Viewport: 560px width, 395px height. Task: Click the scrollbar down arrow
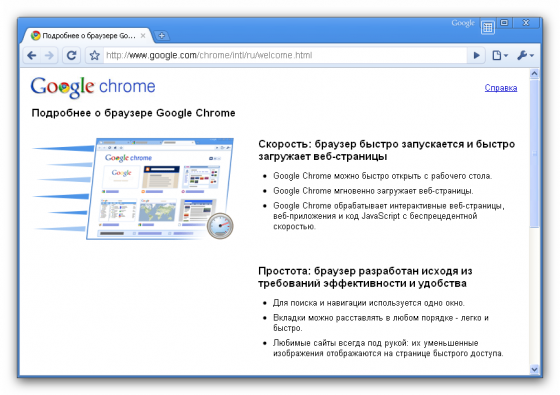tap(534, 369)
